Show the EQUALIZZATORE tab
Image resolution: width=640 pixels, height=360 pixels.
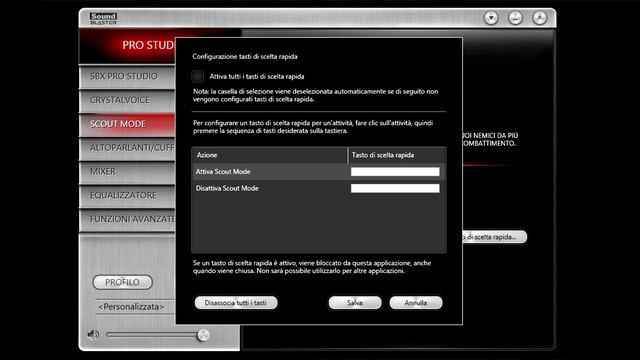click(x=127, y=195)
